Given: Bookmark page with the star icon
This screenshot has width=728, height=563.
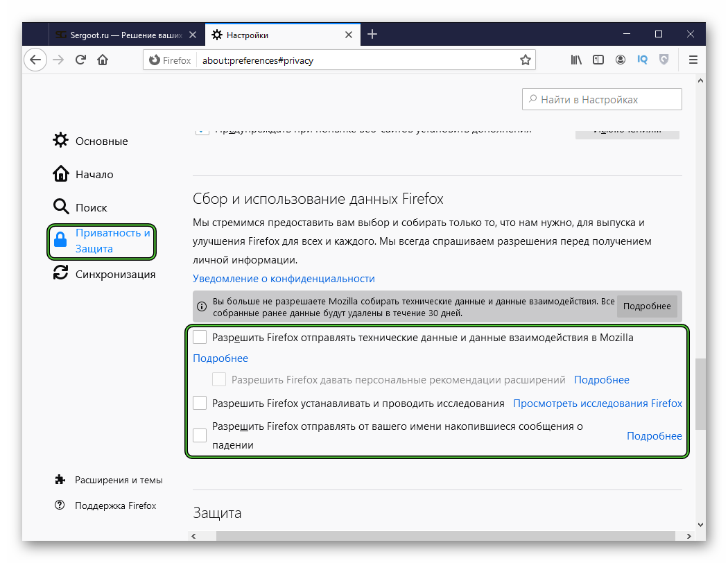Looking at the screenshot, I should 525,60.
